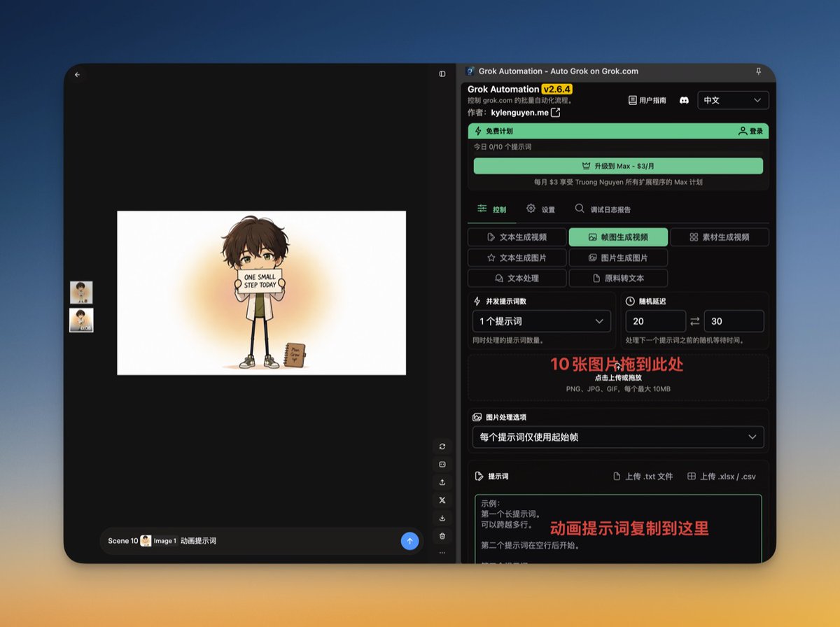840x627 pixels.
Task: Select 文本生成视频 mode
Action: point(516,237)
